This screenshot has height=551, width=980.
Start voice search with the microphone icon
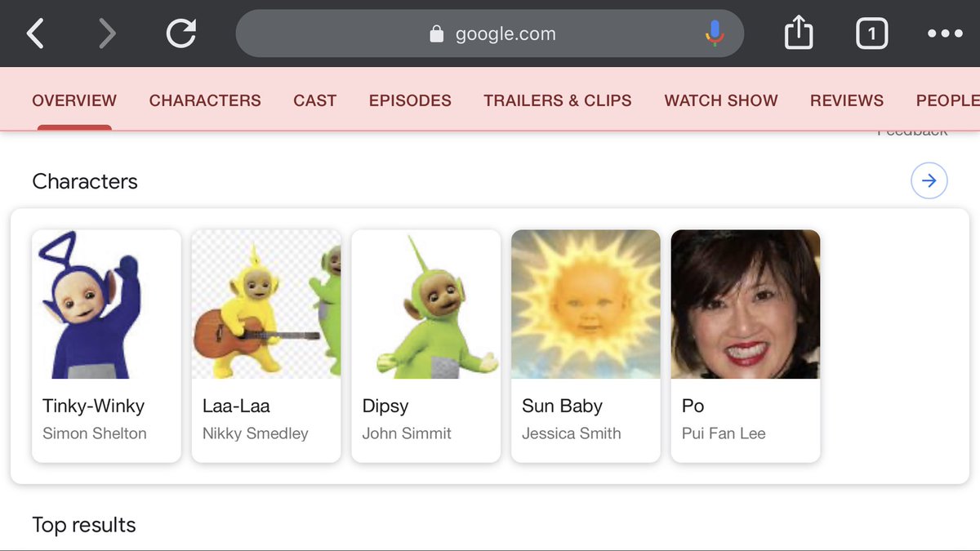[715, 33]
